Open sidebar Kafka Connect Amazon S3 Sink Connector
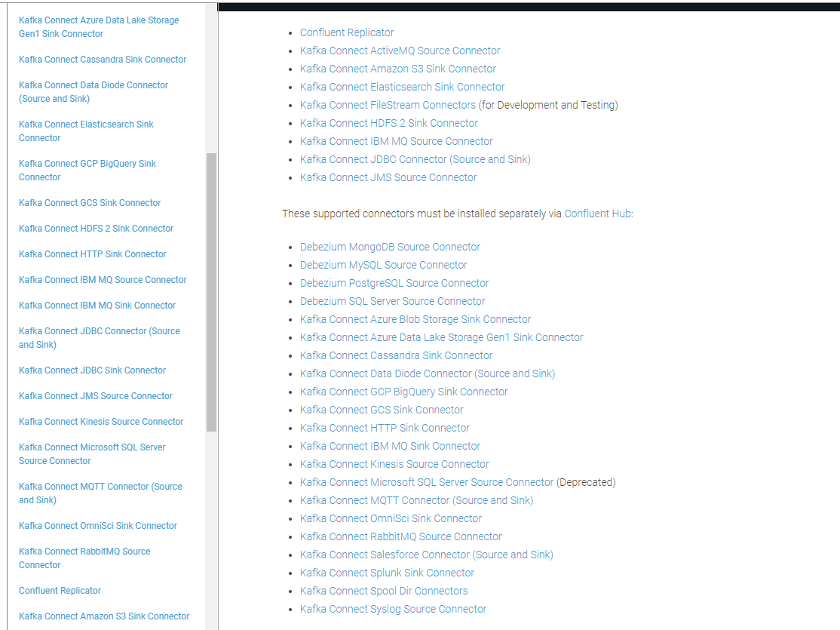This screenshot has width=840, height=630. click(104, 616)
